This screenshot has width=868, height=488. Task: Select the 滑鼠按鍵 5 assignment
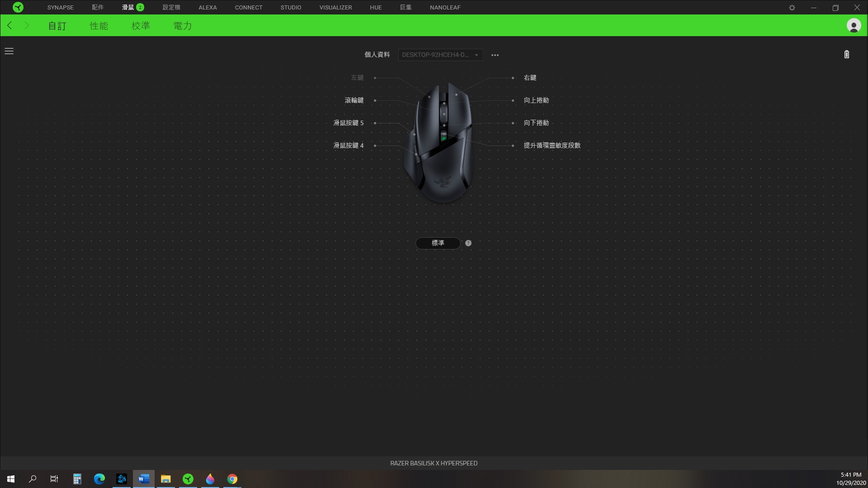349,123
